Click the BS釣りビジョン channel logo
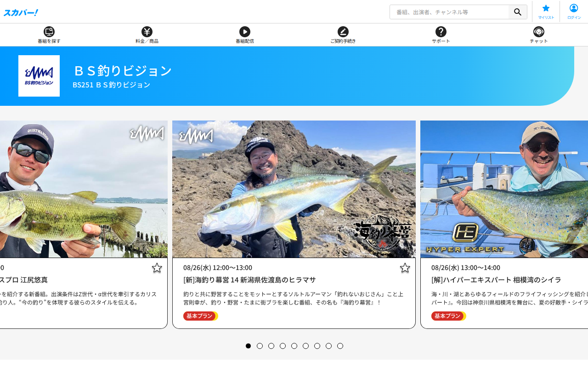 pyautogui.click(x=39, y=76)
